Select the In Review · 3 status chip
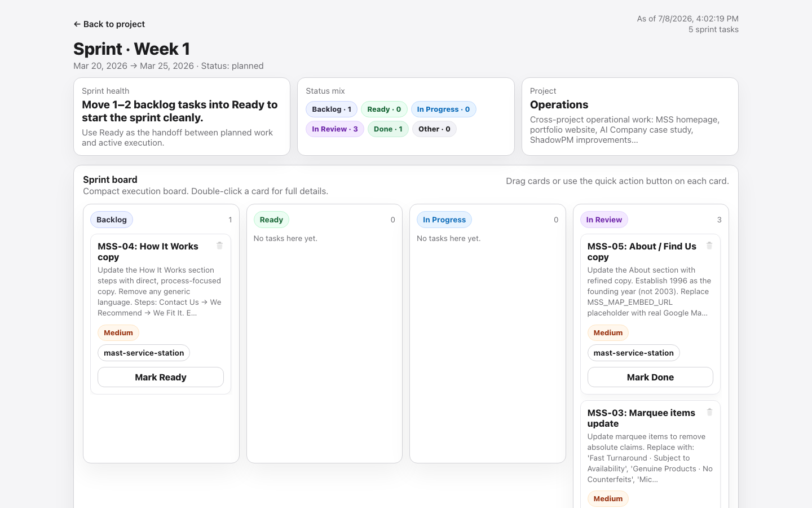 click(335, 129)
